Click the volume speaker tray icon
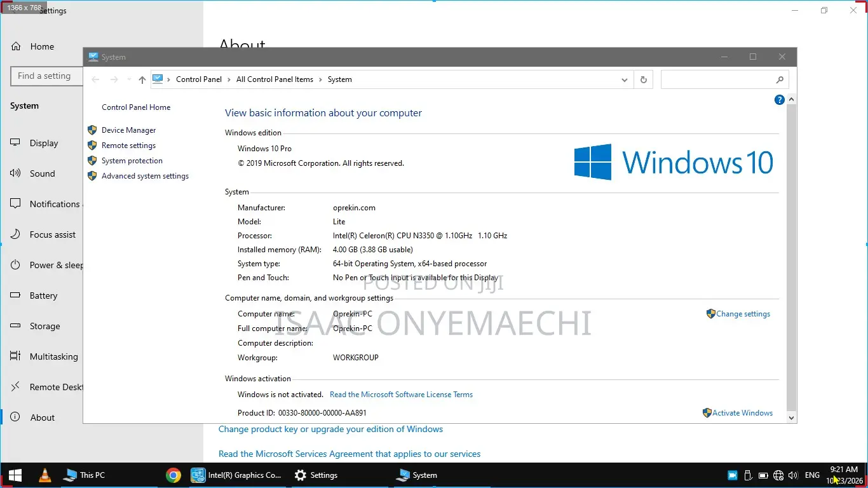Screen dimensions: 868x488 point(793,475)
